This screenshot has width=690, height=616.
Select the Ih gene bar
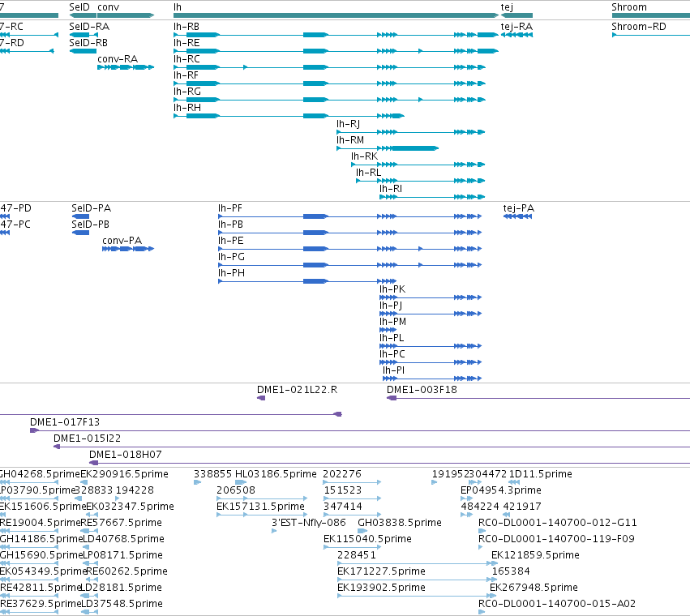pos(336,15)
